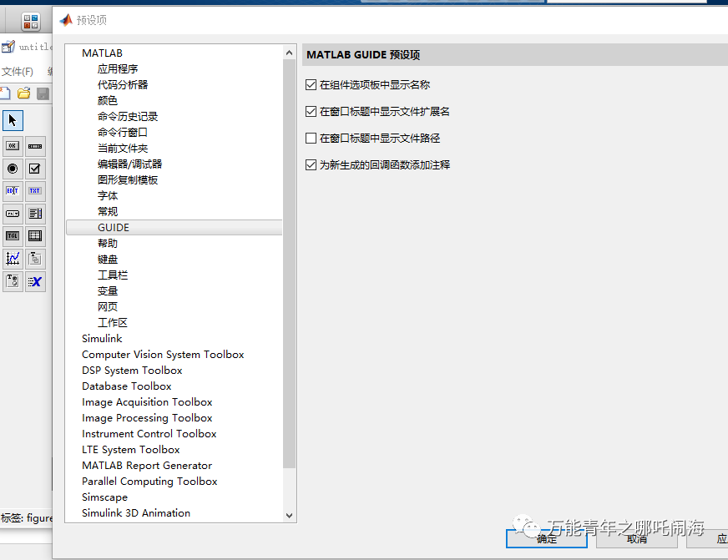
Task: Select 应用程序 in preferences tree
Action: 118,69
